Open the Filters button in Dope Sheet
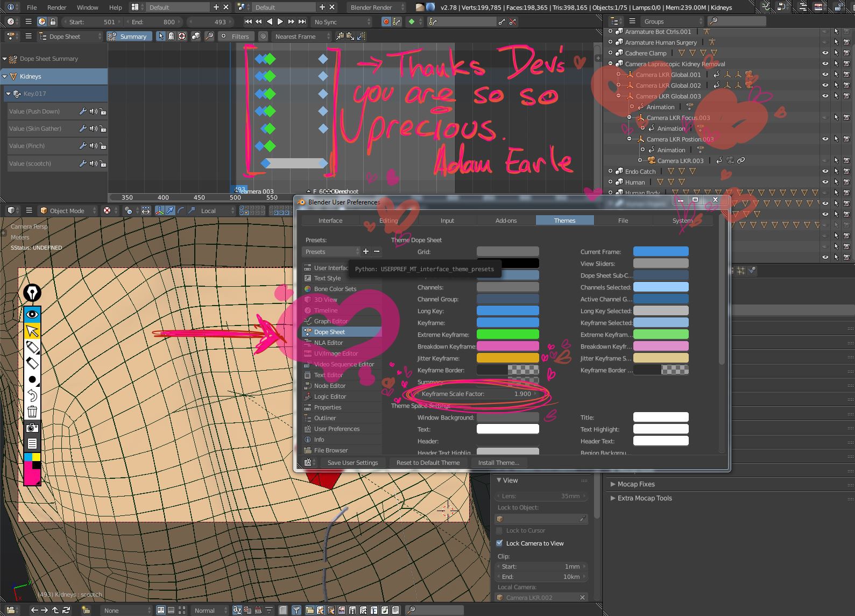Viewport: 855px width, 616px height. tap(235, 37)
